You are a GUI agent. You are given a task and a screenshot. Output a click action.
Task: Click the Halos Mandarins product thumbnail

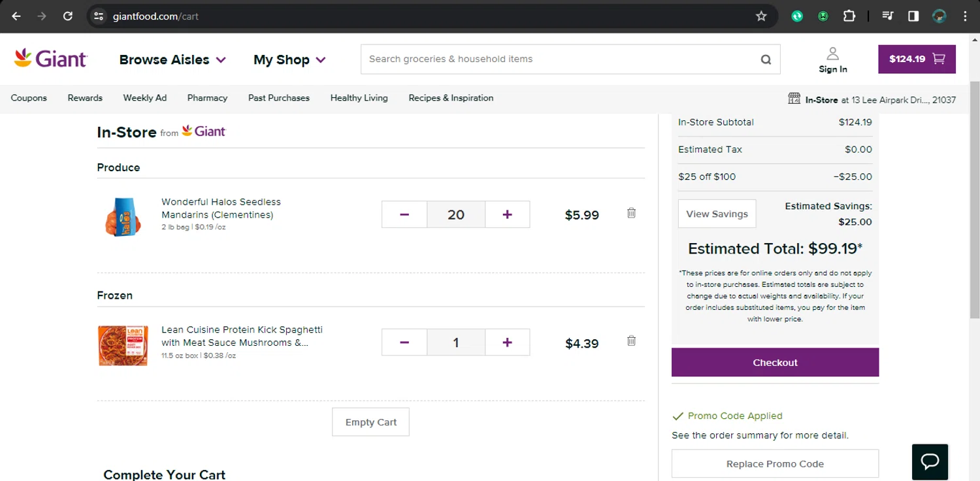click(123, 216)
